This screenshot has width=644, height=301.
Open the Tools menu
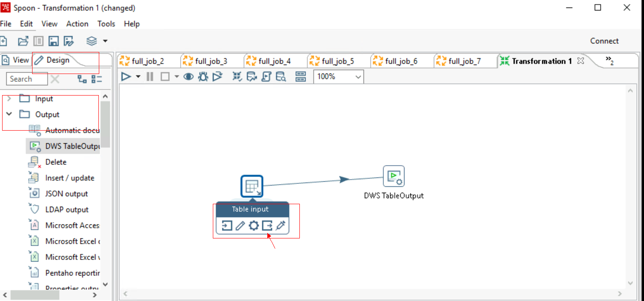106,24
